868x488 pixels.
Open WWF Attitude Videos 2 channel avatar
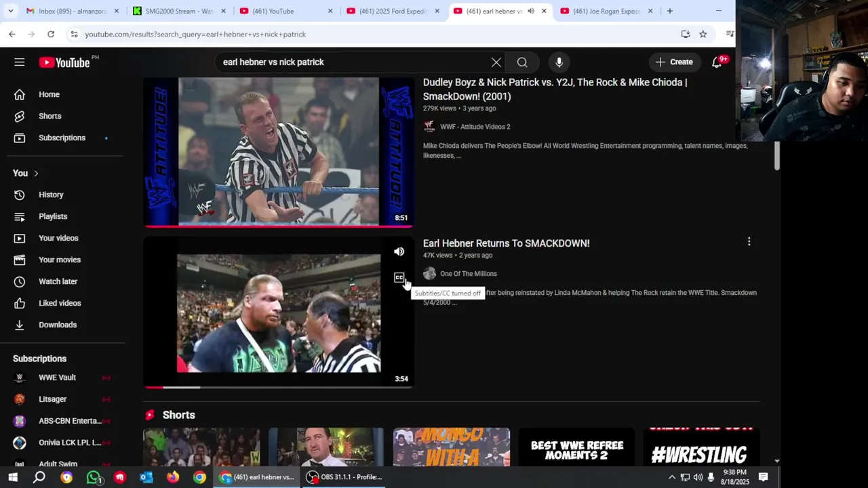429,127
